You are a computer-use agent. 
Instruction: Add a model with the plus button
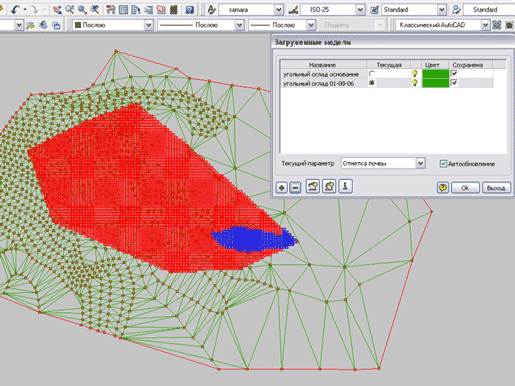282,187
